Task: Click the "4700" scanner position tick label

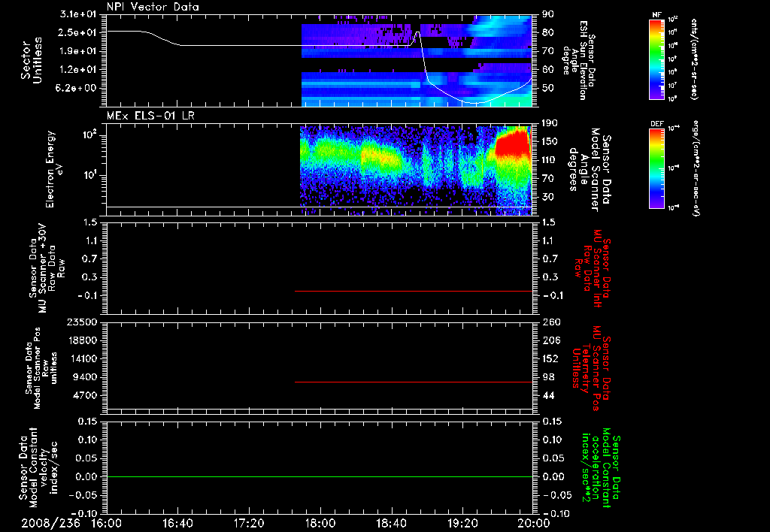Action: point(85,395)
